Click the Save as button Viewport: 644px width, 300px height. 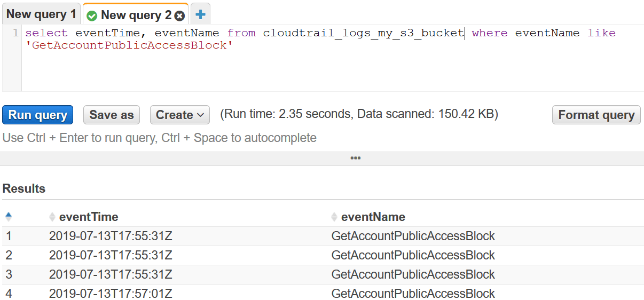(x=111, y=115)
